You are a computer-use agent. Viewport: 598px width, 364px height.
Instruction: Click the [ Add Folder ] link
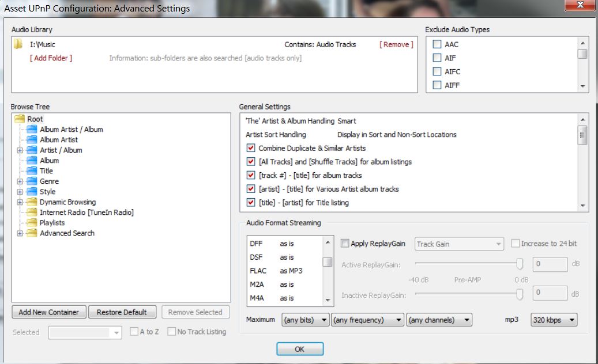[x=51, y=58]
